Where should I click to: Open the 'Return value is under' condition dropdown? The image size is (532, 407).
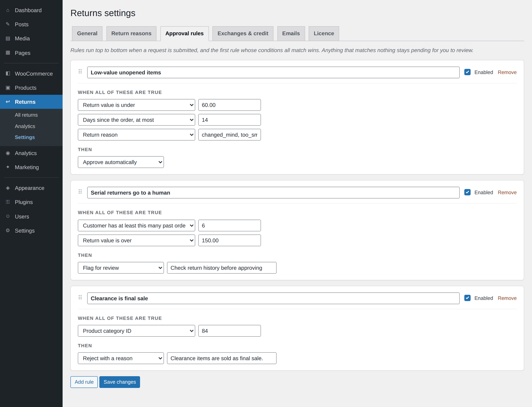click(136, 105)
